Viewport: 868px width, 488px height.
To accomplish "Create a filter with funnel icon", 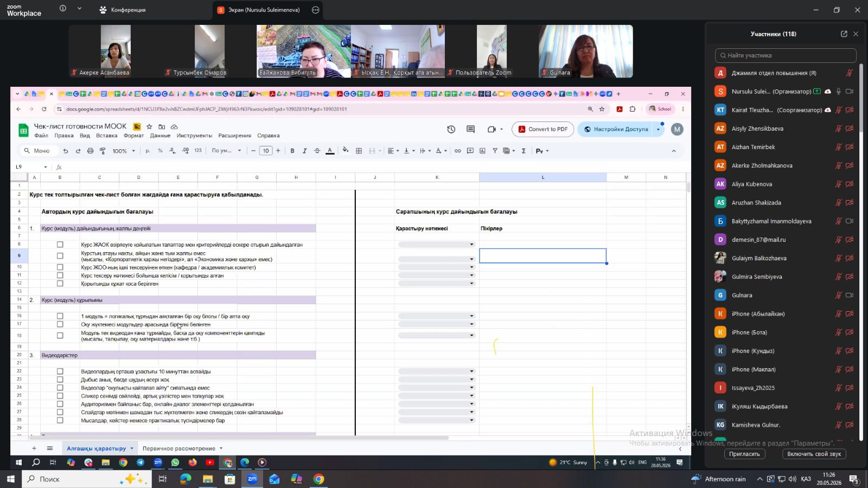I will pyautogui.click(x=495, y=151).
